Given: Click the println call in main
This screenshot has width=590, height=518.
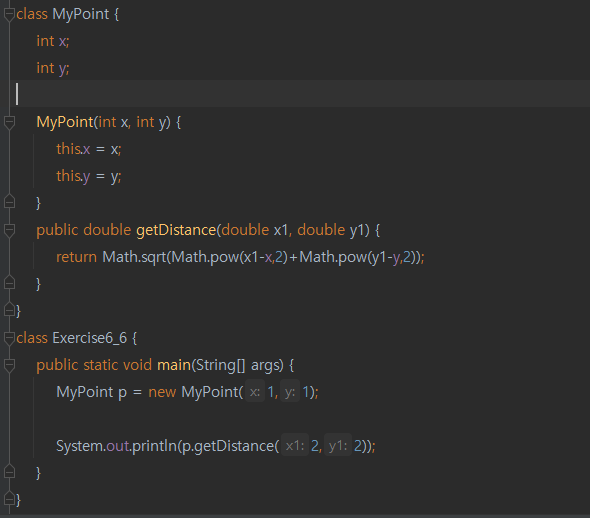Looking at the screenshot, I should click(x=155, y=446).
